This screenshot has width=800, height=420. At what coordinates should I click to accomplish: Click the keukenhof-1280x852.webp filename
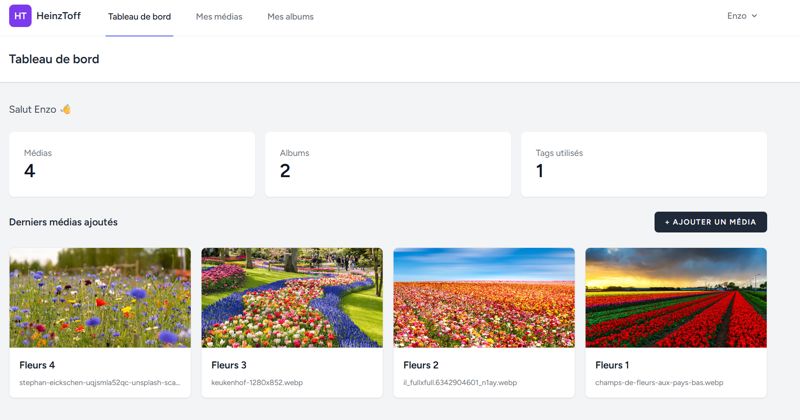257,382
